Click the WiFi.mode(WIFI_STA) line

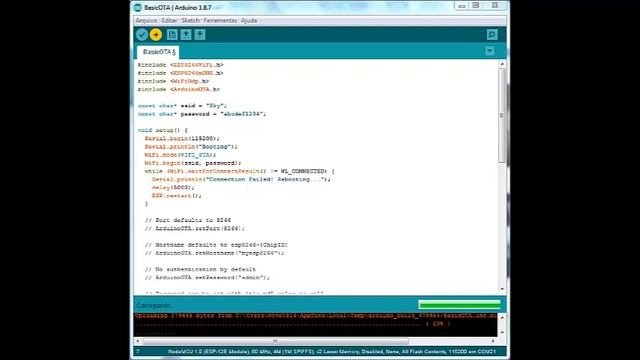180,155
